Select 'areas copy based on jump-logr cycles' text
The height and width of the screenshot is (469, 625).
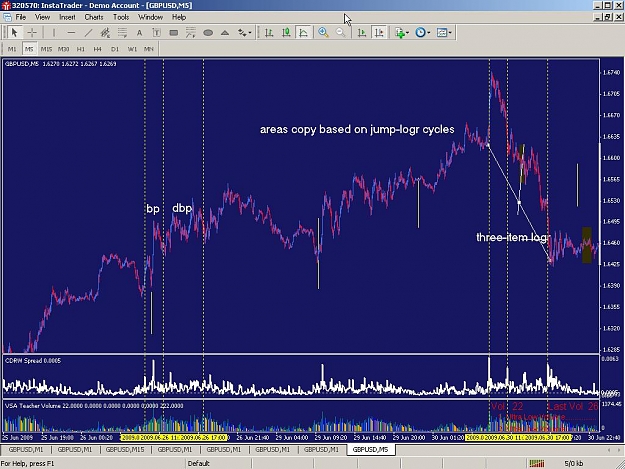[x=357, y=130]
